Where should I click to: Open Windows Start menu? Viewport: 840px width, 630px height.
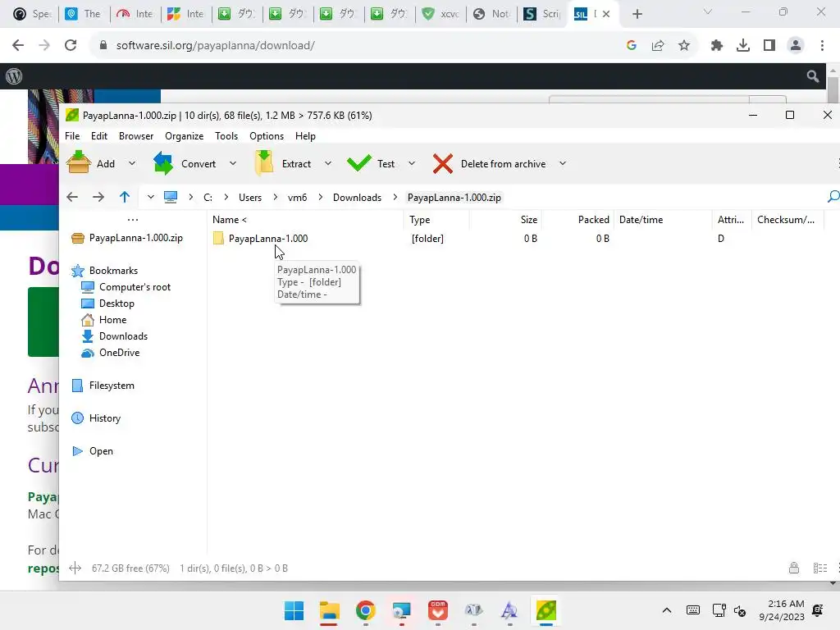tap(294, 610)
